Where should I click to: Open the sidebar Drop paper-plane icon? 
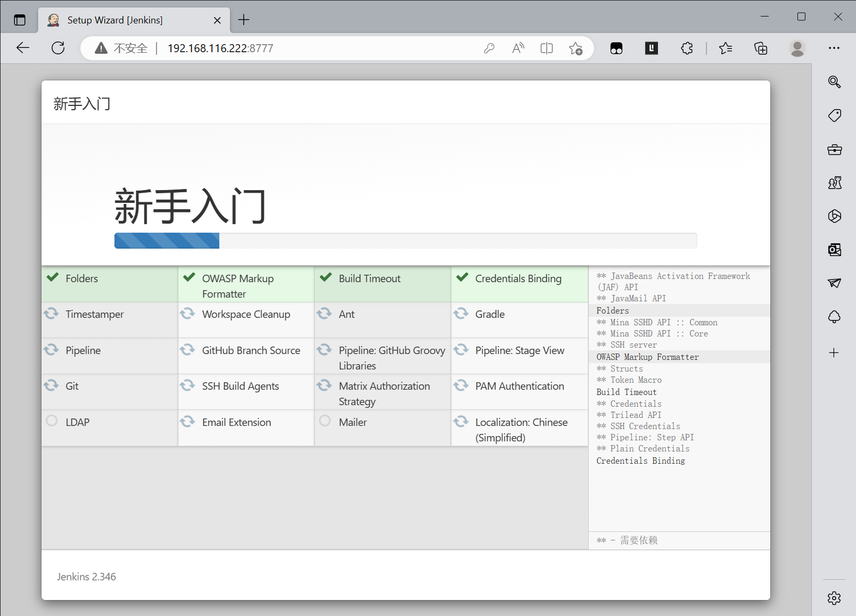pos(834,283)
